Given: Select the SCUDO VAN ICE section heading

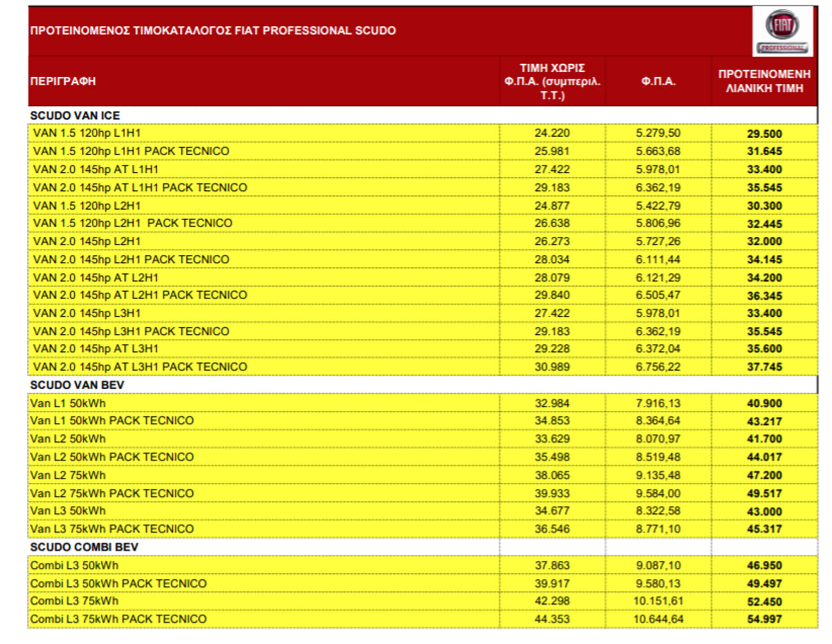Looking at the screenshot, I should tap(75, 116).
